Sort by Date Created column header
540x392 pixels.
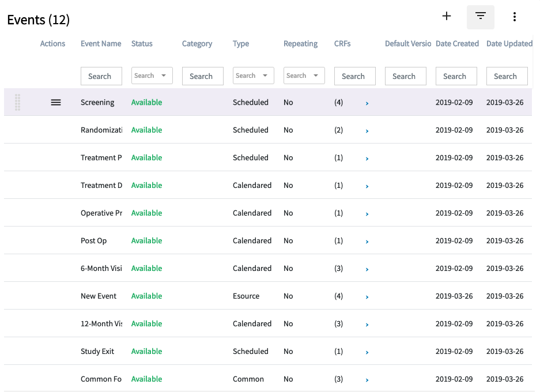[457, 44]
